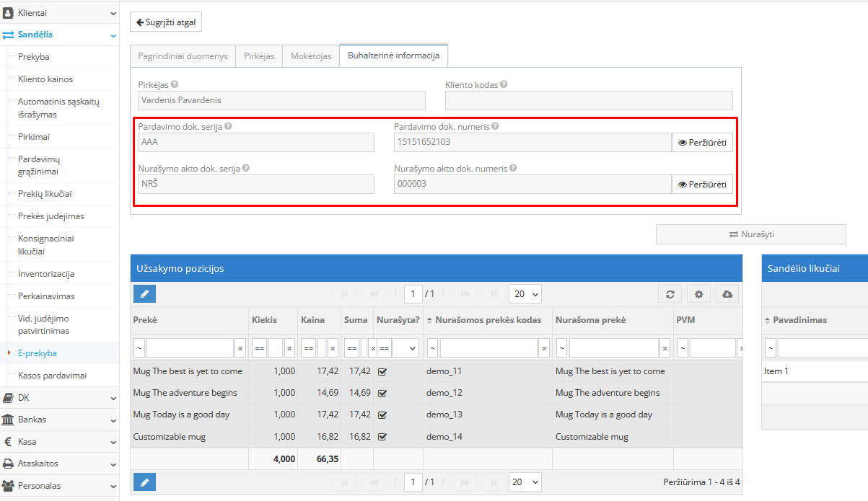Toggle Nurašyta checkbox for demo_12 row
This screenshot has height=501, width=868.
click(382, 394)
